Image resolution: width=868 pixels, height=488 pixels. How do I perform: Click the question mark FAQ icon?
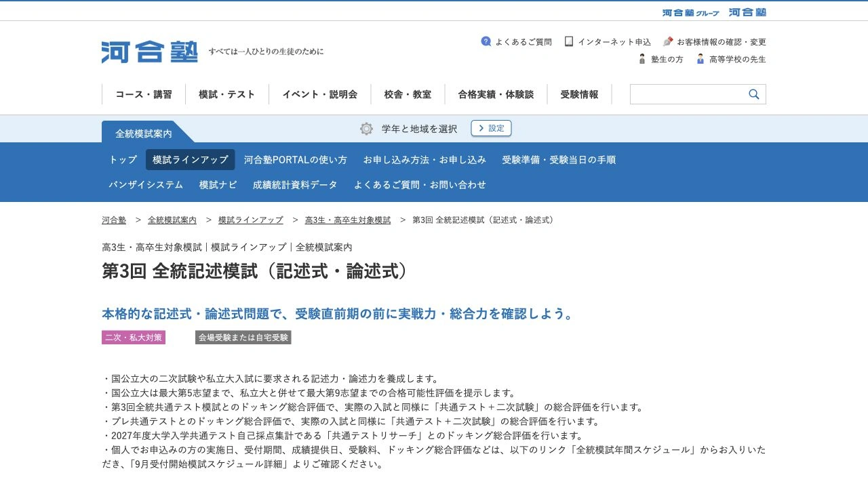coord(486,41)
